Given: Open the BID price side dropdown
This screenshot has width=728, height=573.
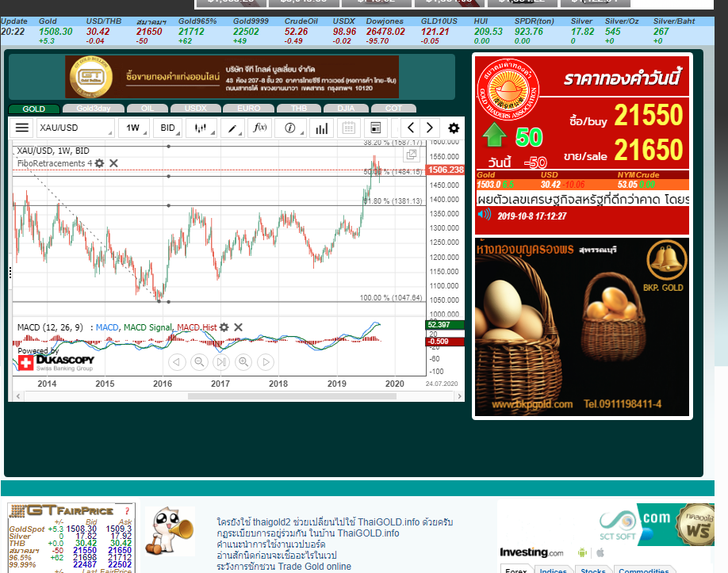Looking at the screenshot, I should 167,128.
